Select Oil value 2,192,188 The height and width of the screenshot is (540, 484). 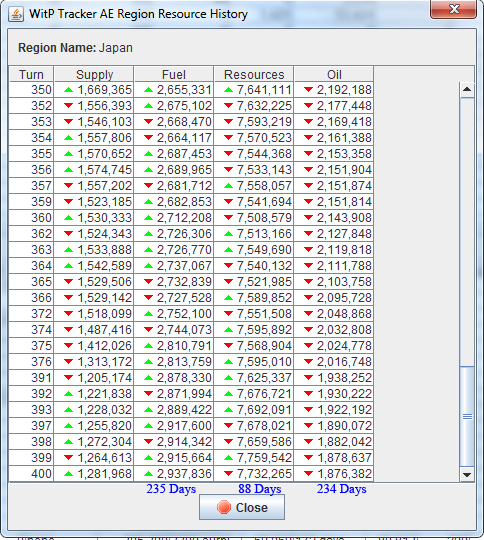pyautogui.click(x=334, y=90)
